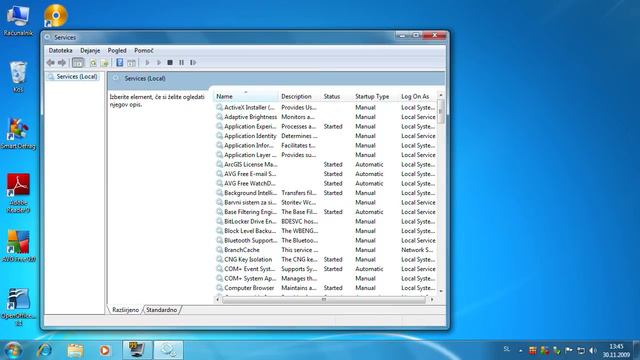Select the COM+ Event System service
Viewport: 640px width, 360px height.
point(325,269)
